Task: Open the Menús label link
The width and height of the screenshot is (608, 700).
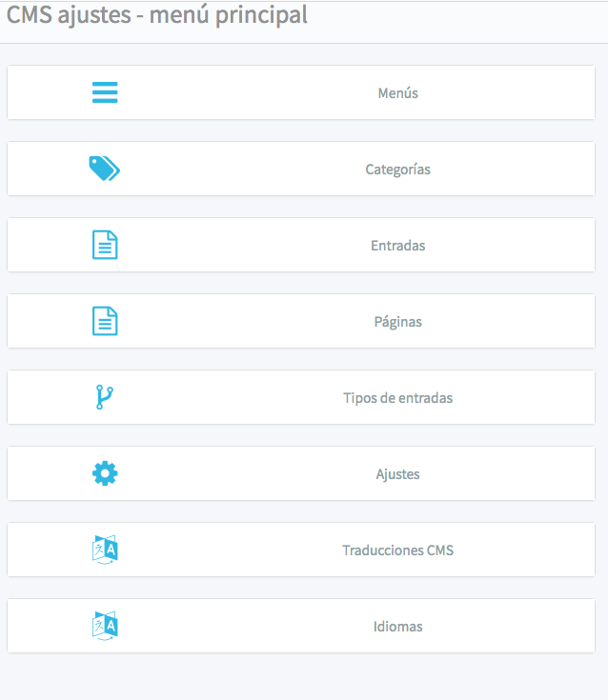Action: pos(398,93)
